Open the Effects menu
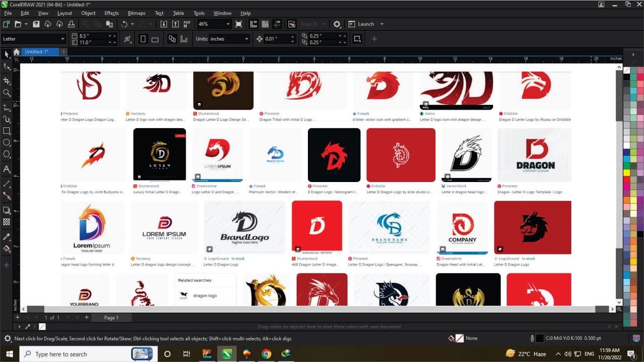Viewport: 644px width, 362px height. coord(112,13)
